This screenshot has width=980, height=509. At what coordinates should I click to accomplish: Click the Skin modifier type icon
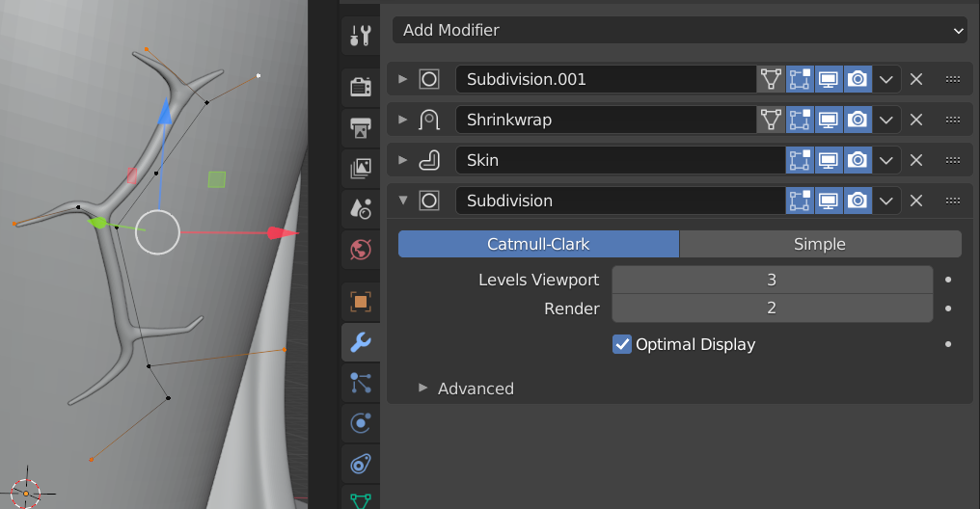pyautogui.click(x=428, y=160)
